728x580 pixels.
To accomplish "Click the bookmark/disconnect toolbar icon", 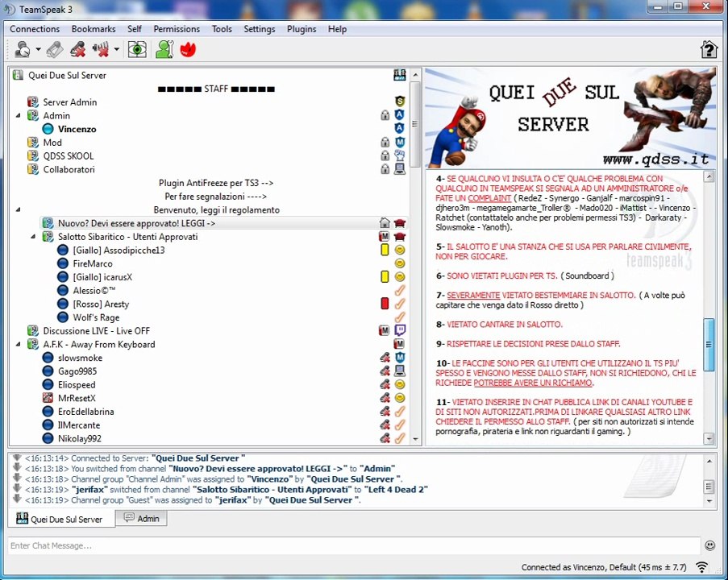I will pos(55,49).
